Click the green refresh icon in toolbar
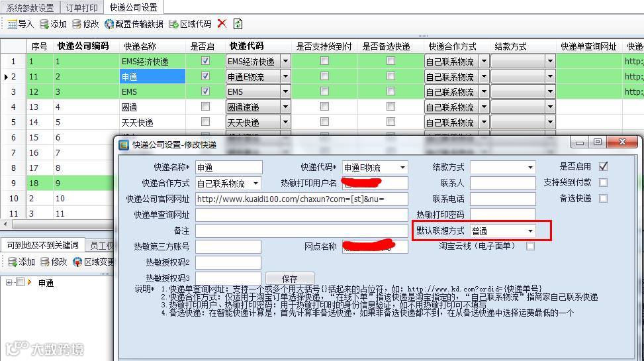The image size is (644, 361). (x=238, y=24)
